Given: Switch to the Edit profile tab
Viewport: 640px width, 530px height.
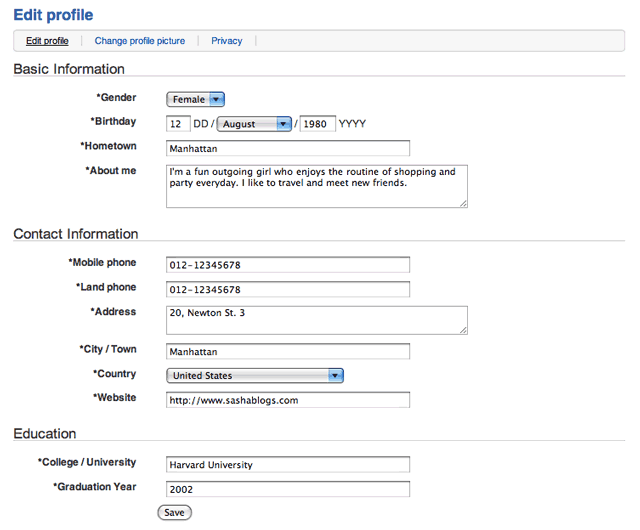Looking at the screenshot, I should click(47, 41).
